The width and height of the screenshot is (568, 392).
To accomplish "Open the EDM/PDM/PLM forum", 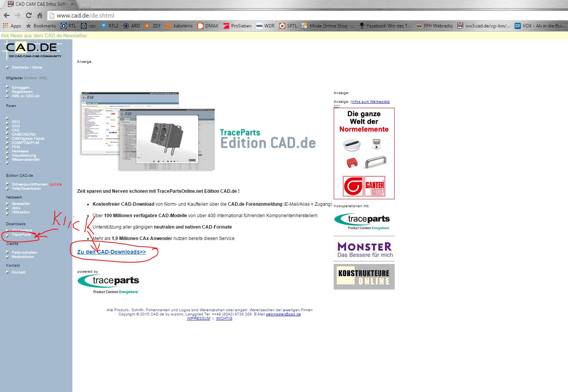I will coord(25,143).
